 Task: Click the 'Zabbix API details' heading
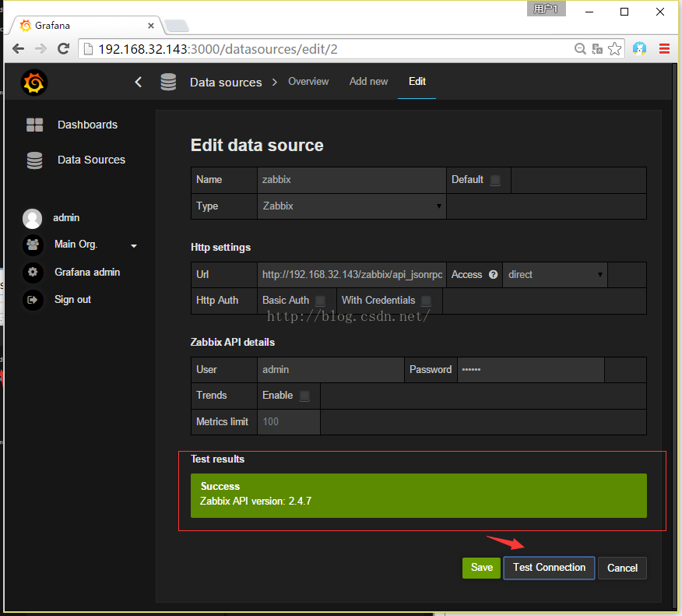[233, 343]
